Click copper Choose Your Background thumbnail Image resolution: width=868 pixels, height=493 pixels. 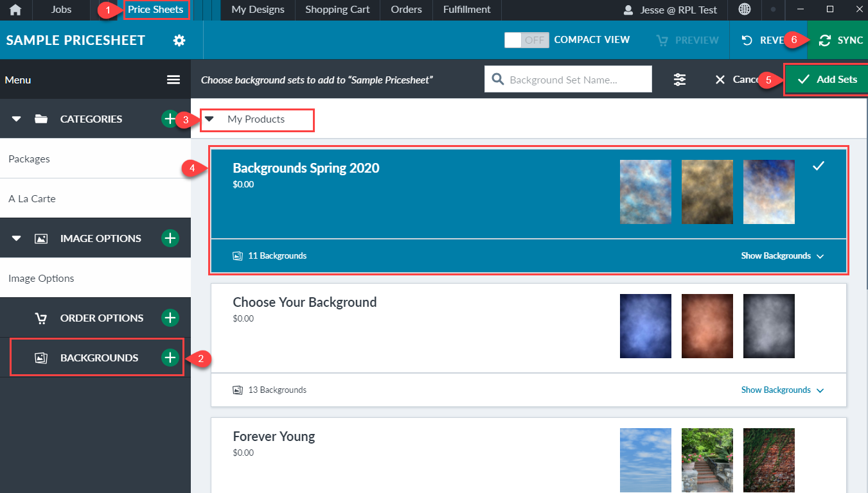[707, 326]
